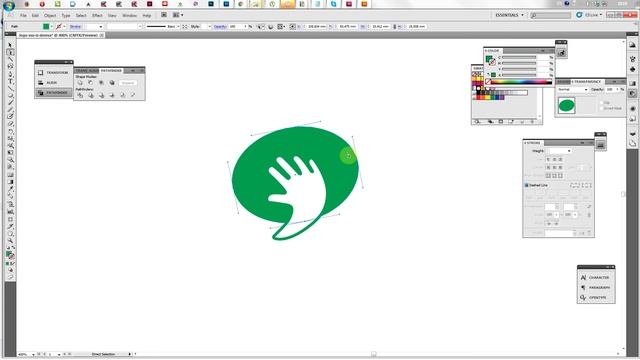
Task: Click the Go to Bridge icon
Action: (164, 15)
